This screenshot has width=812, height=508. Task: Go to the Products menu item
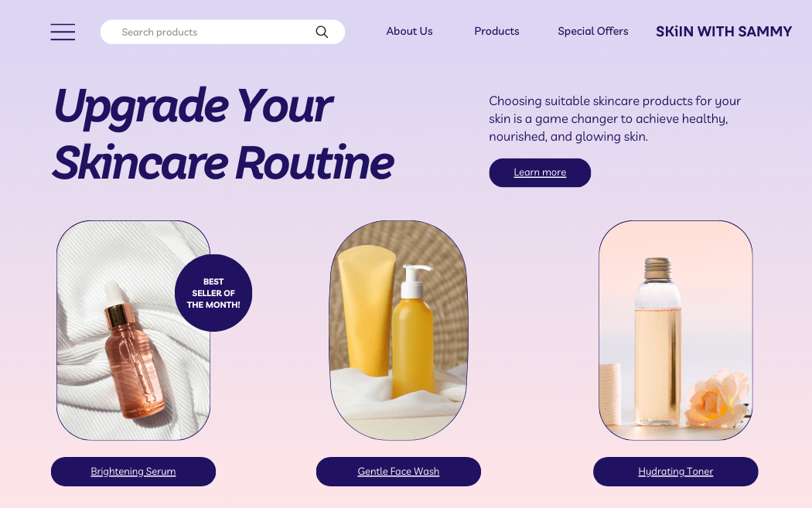496,31
